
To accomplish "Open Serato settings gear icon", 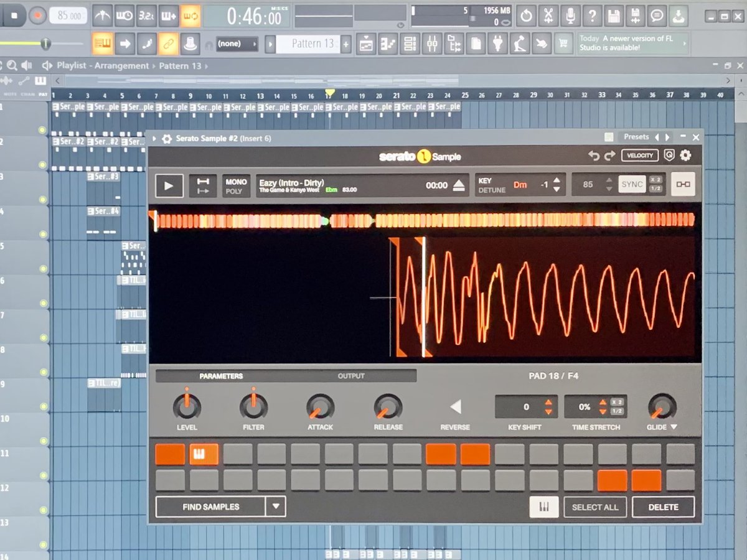I will [x=685, y=156].
